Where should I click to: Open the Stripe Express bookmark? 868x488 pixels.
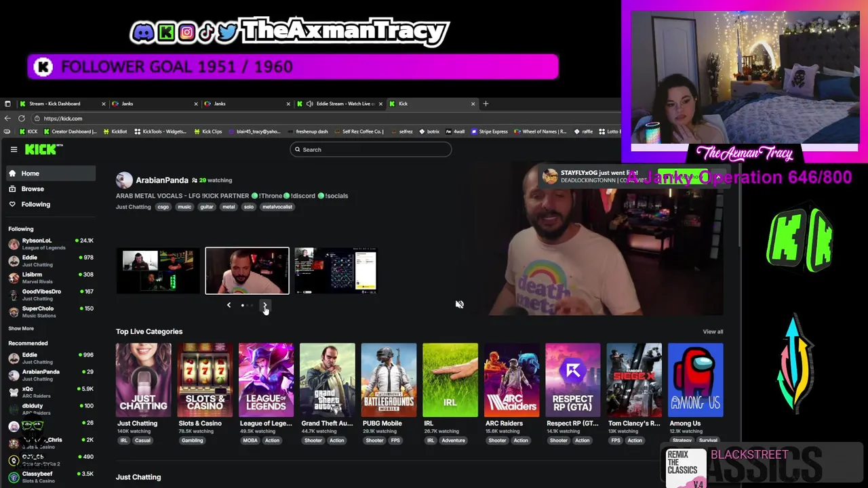[x=489, y=131]
